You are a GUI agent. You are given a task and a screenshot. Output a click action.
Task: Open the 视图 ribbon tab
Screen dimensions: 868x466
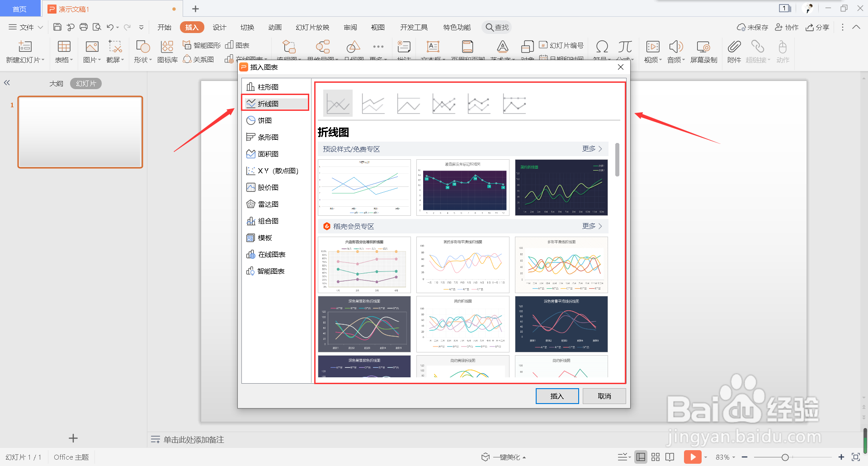pyautogui.click(x=378, y=27)
